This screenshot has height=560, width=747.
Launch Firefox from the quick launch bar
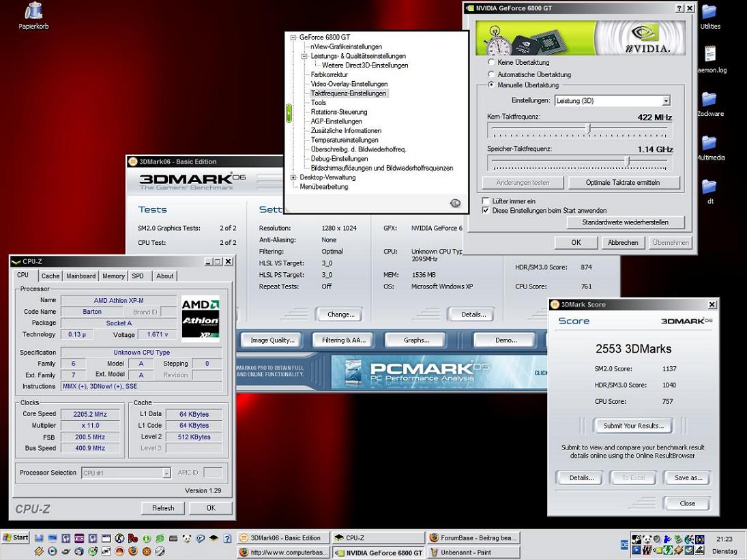(133, 551)
